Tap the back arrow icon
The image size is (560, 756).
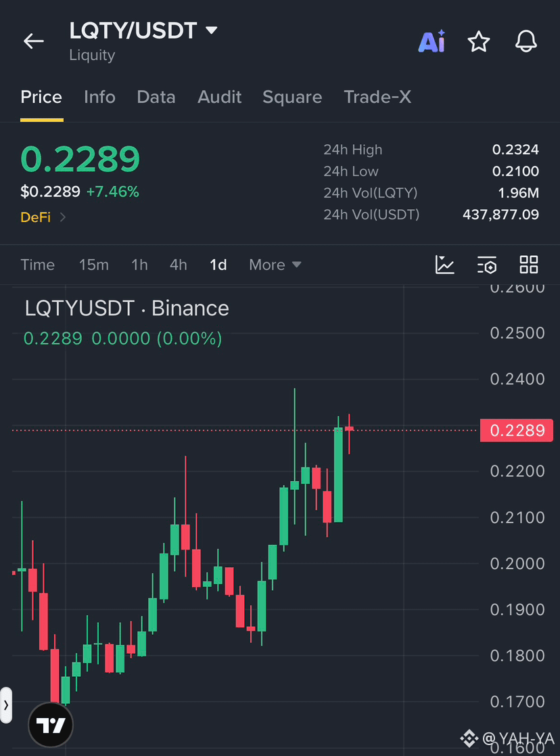(34, 41)
